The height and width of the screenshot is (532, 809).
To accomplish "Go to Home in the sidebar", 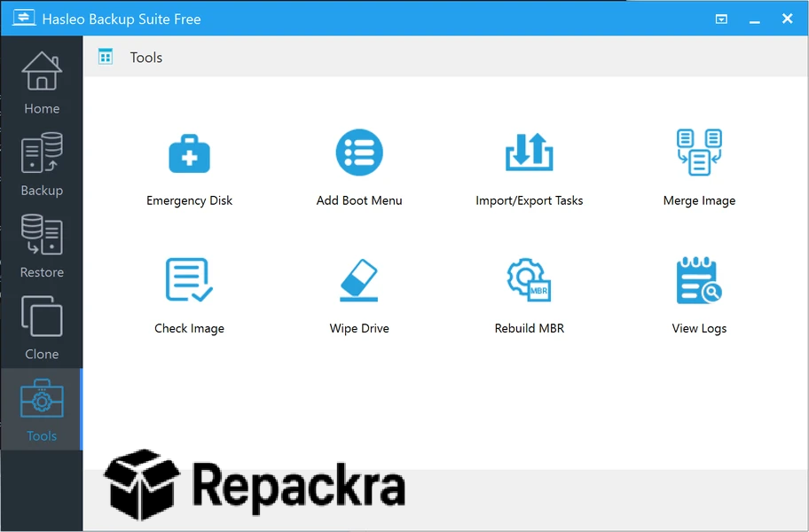I will click(x=42, y=82).
